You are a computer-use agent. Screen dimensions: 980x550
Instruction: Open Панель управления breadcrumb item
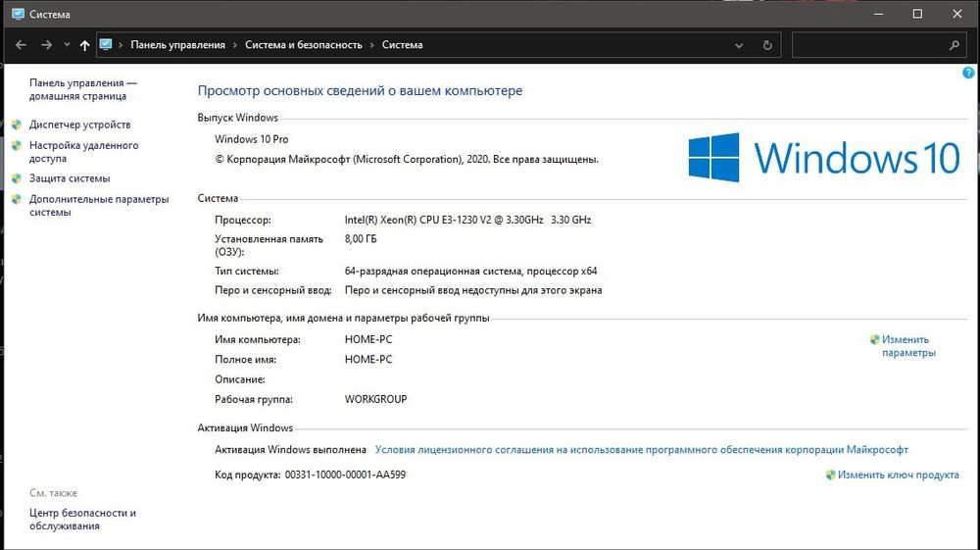point(177,45)
